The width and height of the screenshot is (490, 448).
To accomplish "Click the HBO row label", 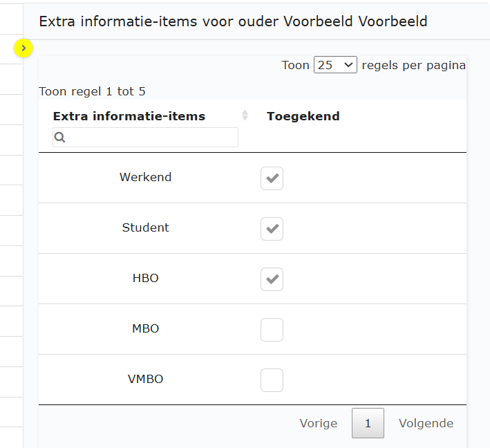I will coord(145,278).
